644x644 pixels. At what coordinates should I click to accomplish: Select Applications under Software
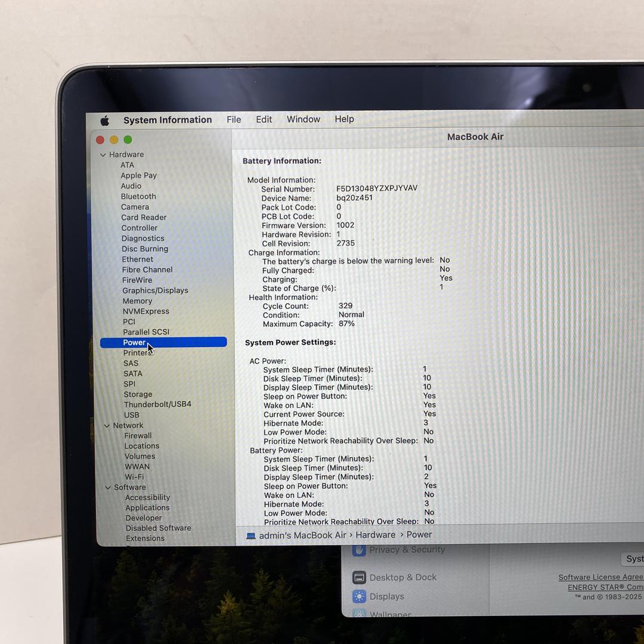147,507
